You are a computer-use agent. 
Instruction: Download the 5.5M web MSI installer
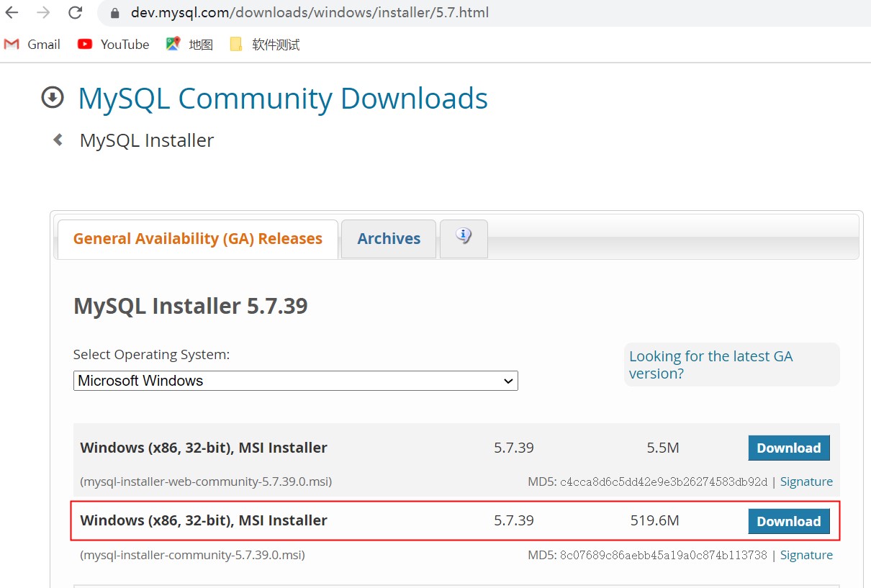coord(789,448)
